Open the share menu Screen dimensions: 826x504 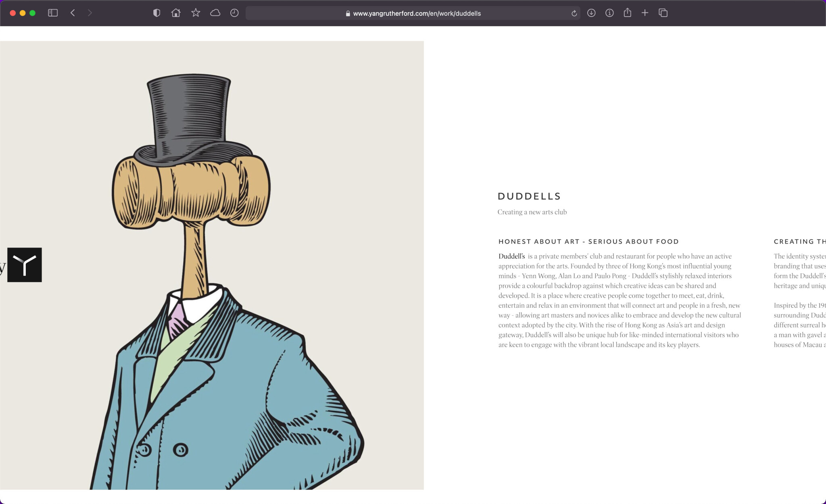[x=627, y=13]
